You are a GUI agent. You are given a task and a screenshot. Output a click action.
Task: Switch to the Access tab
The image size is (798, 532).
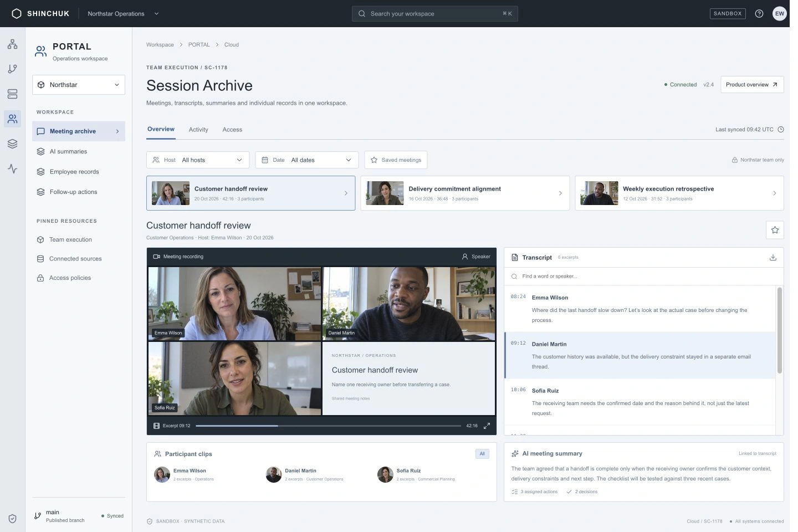pyautogui.click(x=232, y=130)
